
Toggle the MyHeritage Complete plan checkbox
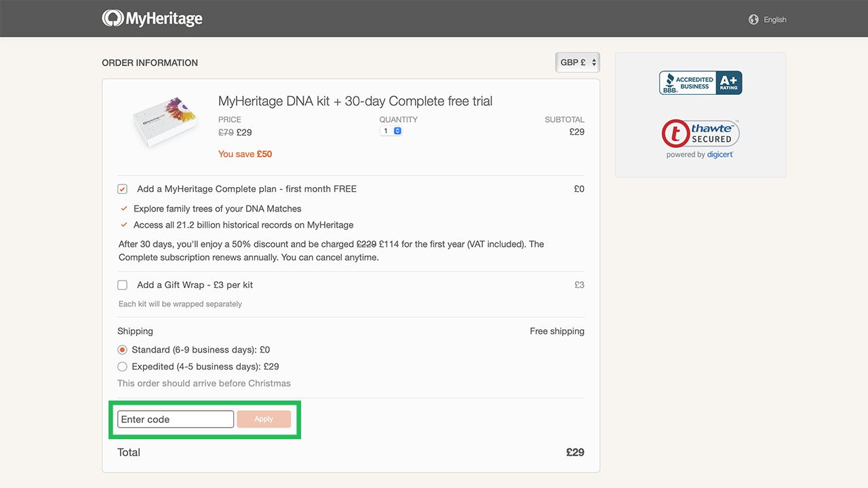click(122, 189)
